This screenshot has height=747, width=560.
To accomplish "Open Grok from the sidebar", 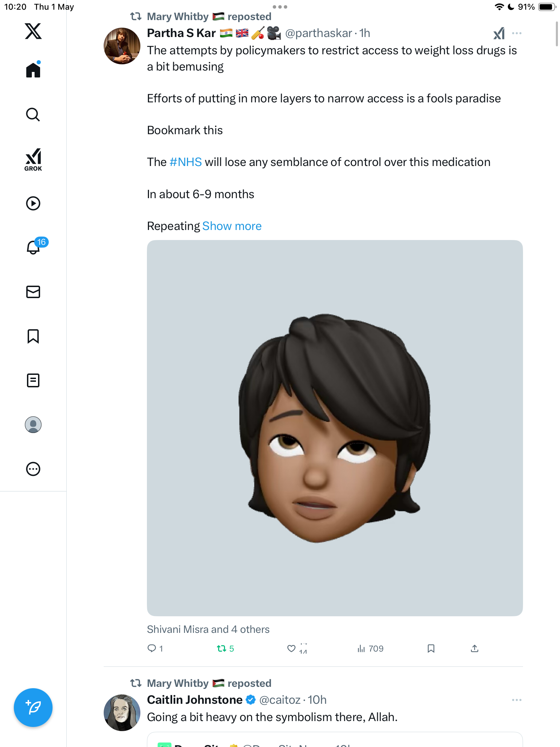I will 33,159.
